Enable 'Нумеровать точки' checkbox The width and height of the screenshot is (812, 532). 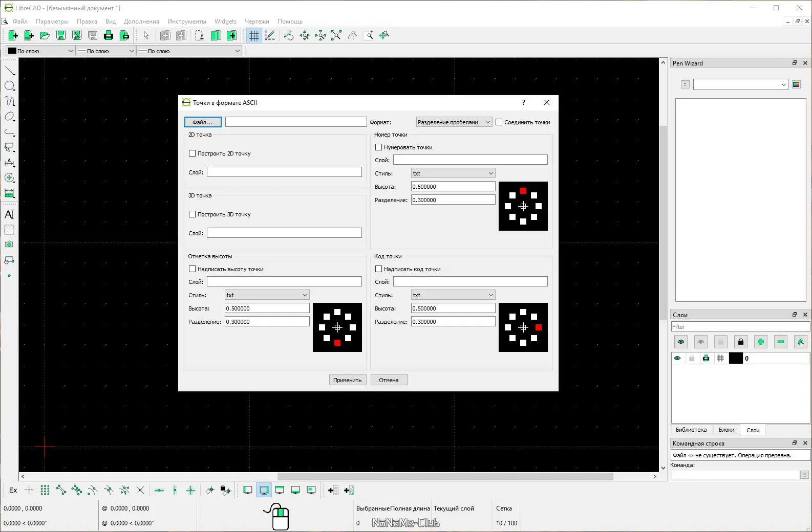pos(379,147)
